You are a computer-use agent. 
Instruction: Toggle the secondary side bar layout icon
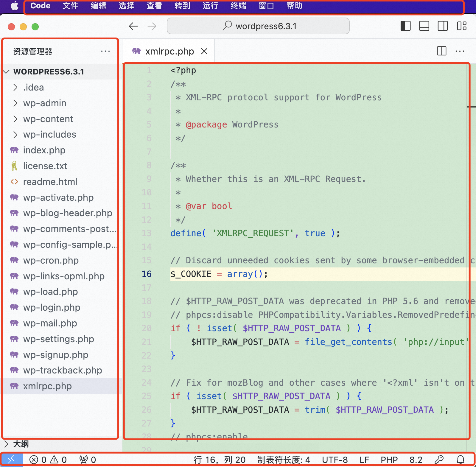click(443, 26)
